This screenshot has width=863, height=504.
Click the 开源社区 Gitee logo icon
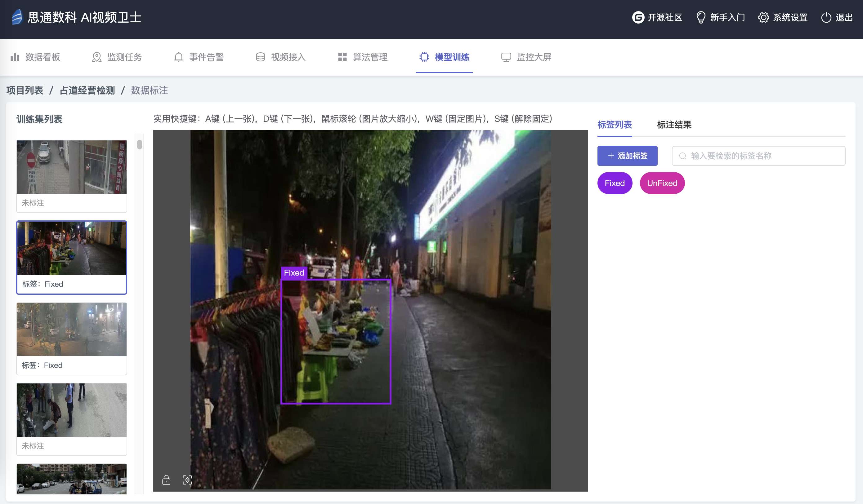[638, 17]
